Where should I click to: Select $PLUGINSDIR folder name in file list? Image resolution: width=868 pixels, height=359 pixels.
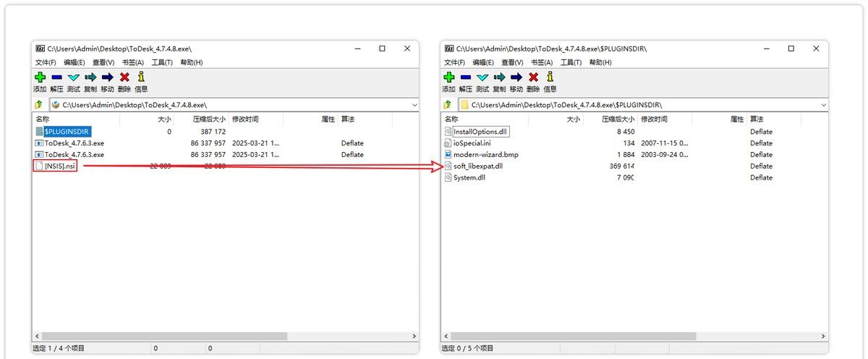[67, 132]
